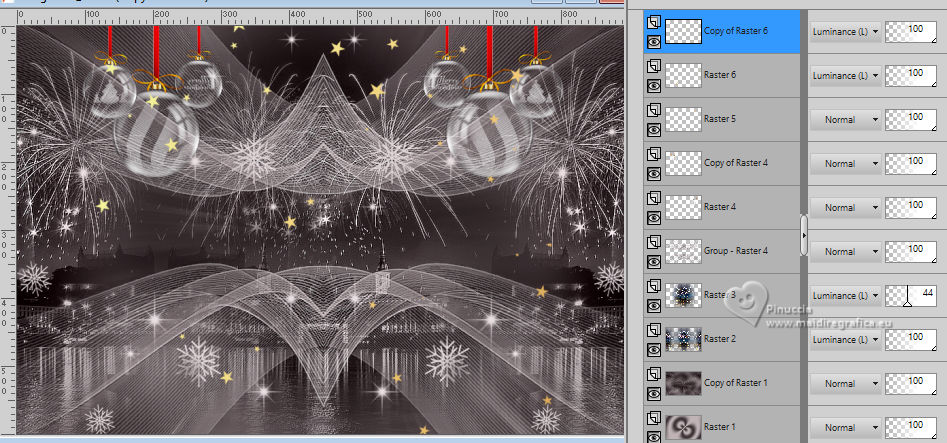Screen dimensions: 947x443
Task: Toggle visibility eye of the Raster 6 row
Action: tap(653, 86)
